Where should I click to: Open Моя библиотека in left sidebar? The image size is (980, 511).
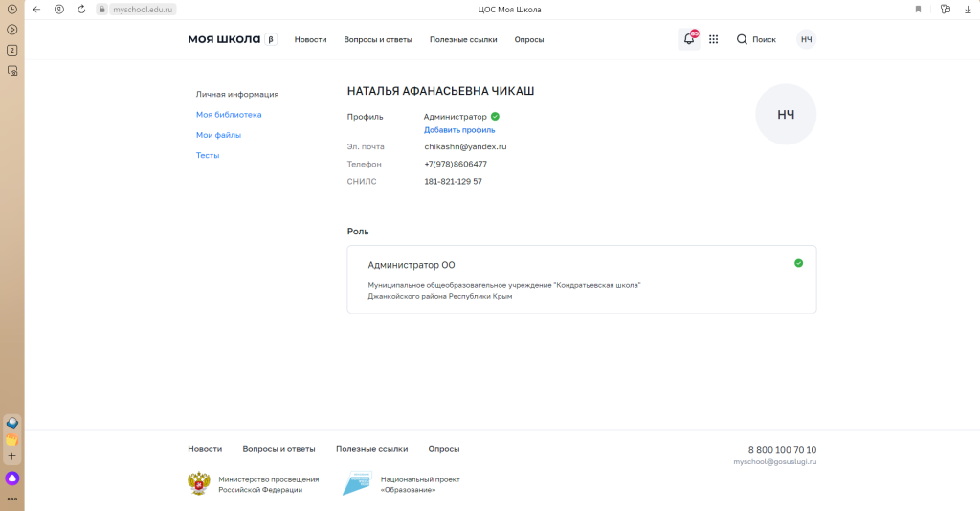229,115
